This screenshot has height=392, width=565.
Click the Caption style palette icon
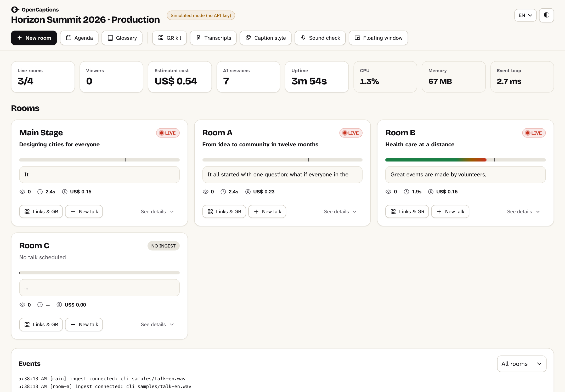pyautogui.click(x=248, y=38)
